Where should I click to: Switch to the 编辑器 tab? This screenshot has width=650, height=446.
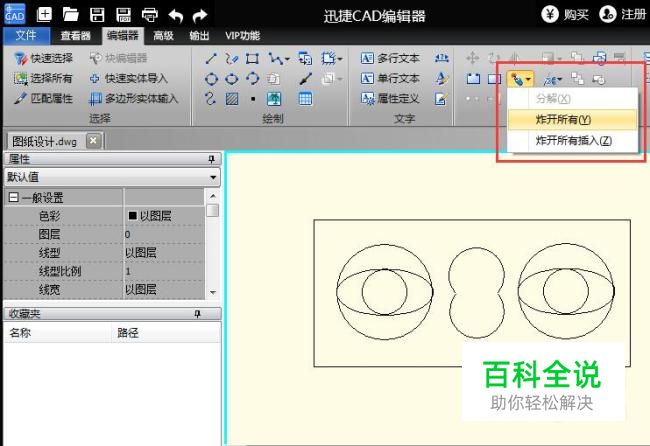[x=123, y=36]
